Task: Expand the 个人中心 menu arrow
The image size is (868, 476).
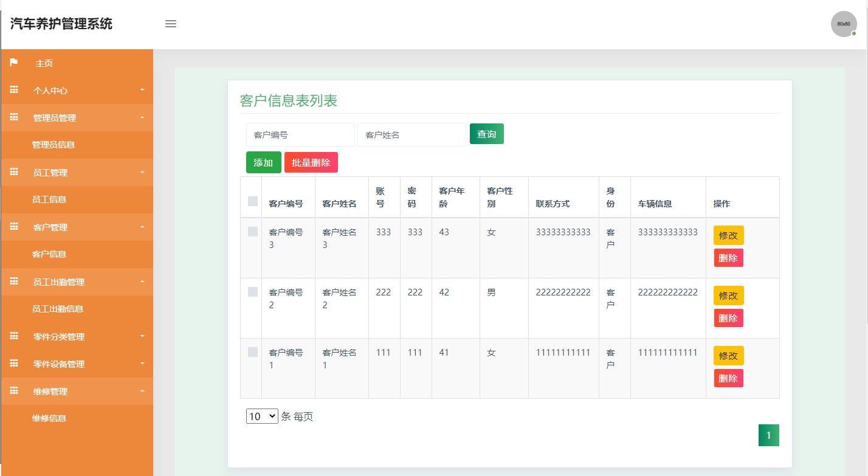Action: click(x=142, y=90)
